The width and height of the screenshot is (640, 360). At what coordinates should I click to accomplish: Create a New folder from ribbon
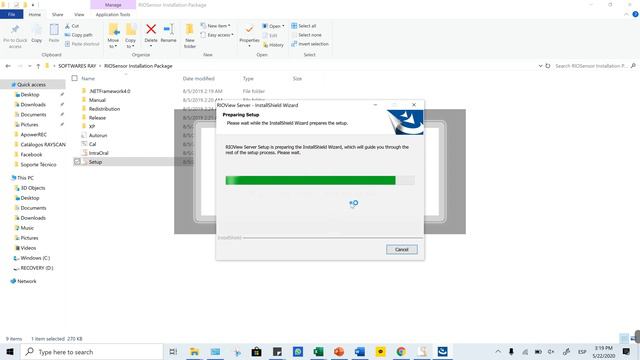(190, 36)
